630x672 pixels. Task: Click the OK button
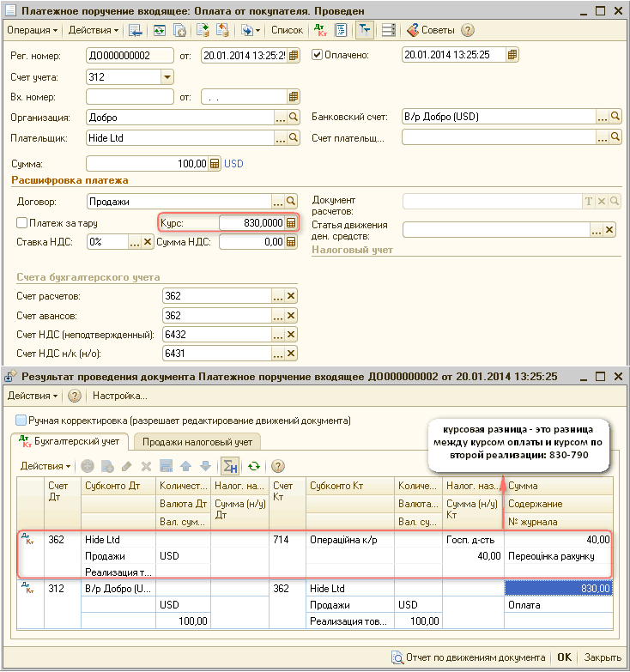564,657
